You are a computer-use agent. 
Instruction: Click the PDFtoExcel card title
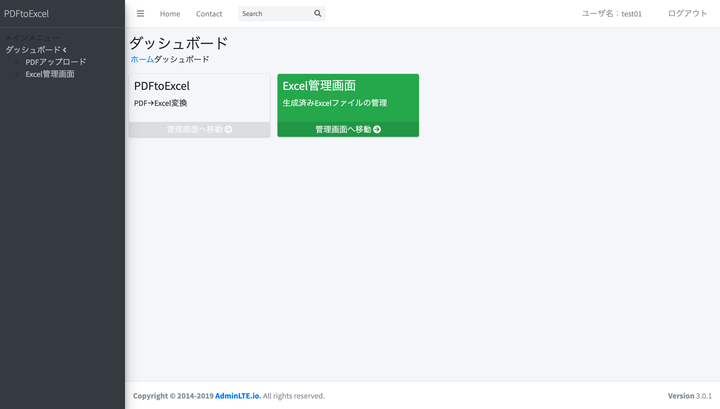(x=162, y=86)
